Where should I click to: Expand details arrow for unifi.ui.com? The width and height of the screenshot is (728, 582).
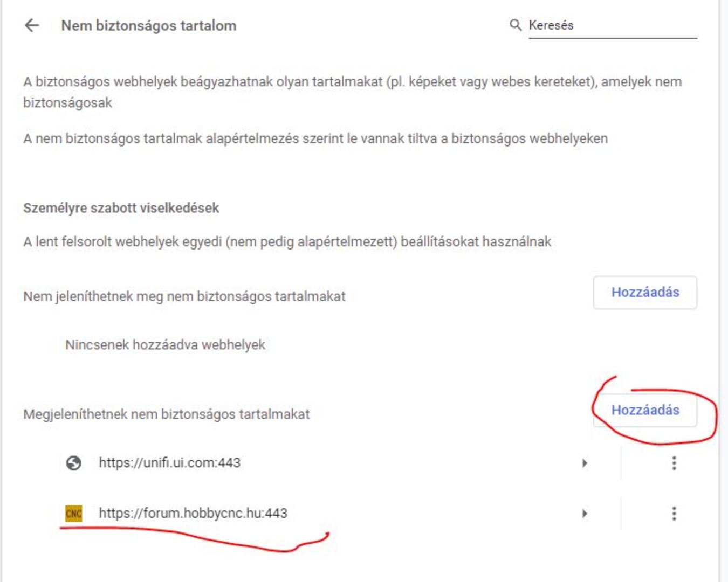pos(585,463)
